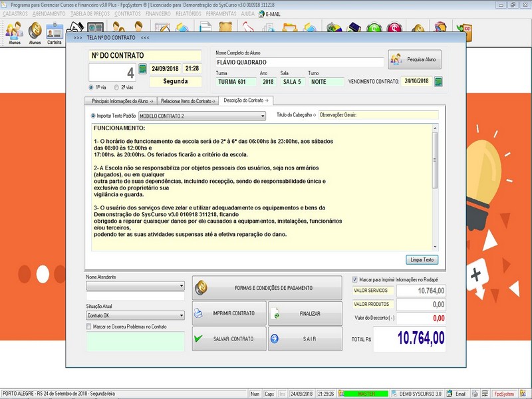Click the Pesquisar Aluno button
The width and height of the screenshot is (532, 399).
[x=414, y=59]
